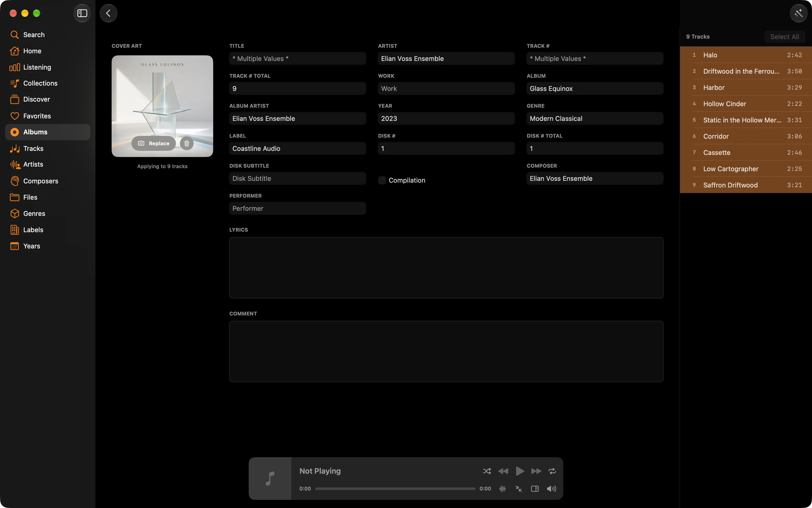Open the Listening section

point(48,67)
